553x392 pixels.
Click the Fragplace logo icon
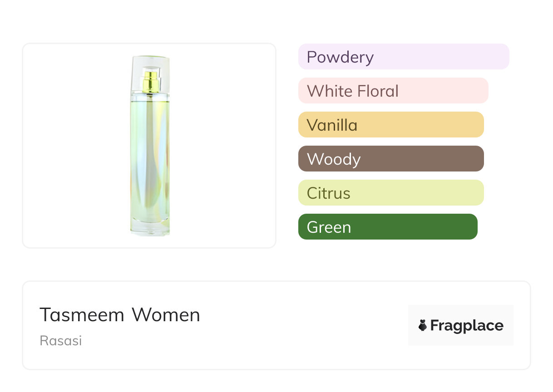[x=423, y=325]
